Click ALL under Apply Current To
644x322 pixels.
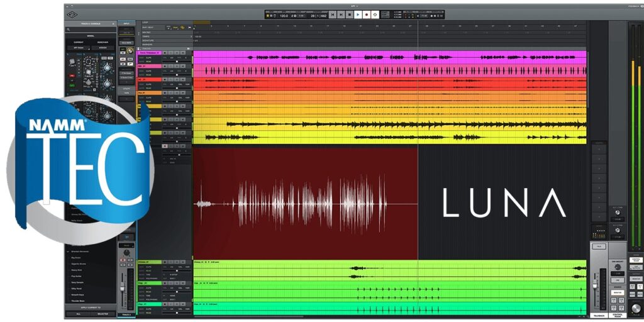[78, 314]
